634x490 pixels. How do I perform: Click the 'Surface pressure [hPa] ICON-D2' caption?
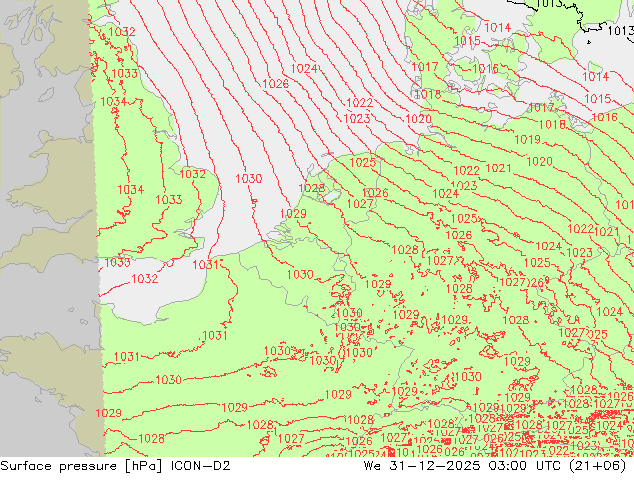click(115, 466)
